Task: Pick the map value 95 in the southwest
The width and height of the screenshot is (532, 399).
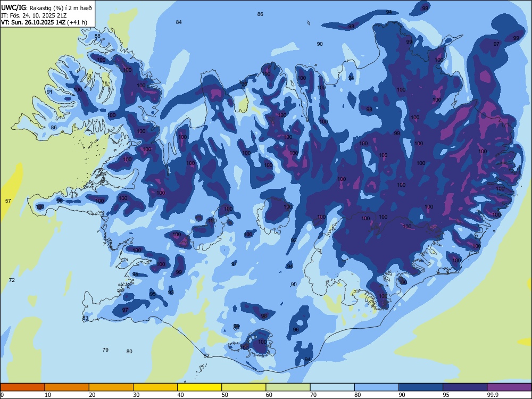Action: [153, 294]
